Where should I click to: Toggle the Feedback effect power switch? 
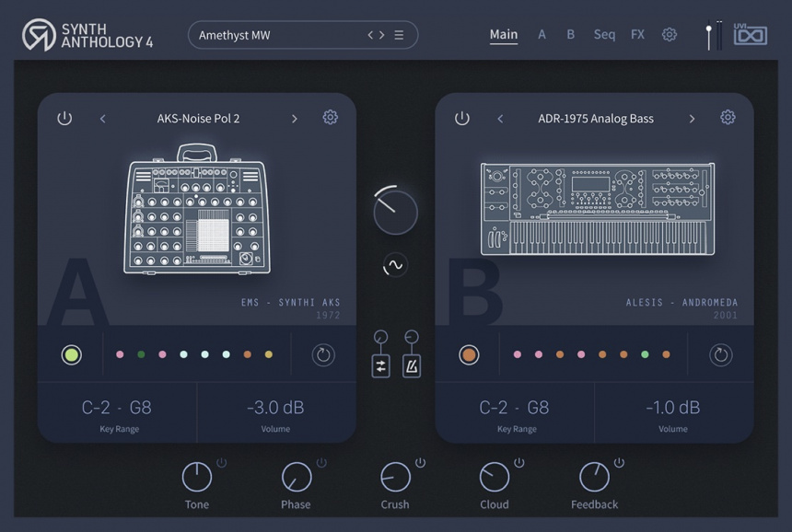tap(619, 462)
